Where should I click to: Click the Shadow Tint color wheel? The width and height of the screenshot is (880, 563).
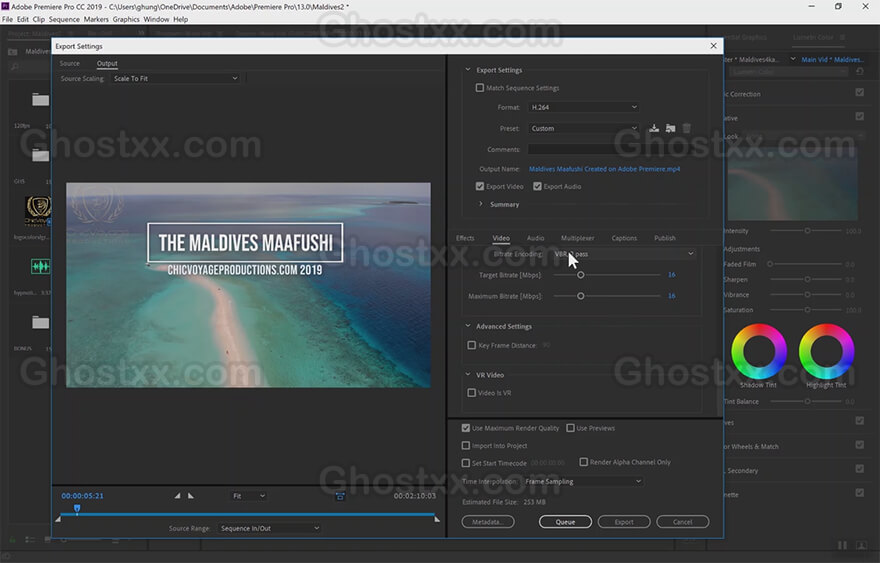(759, 351)
